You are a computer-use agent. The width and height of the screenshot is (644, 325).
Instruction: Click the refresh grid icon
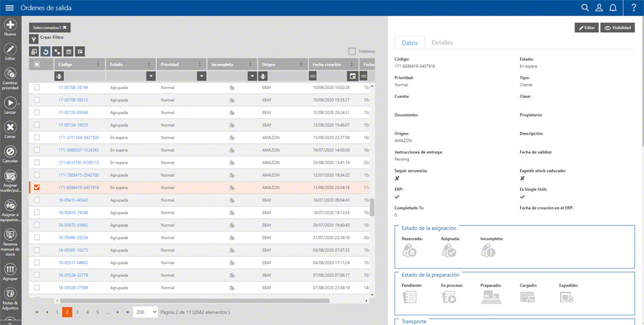45,51
